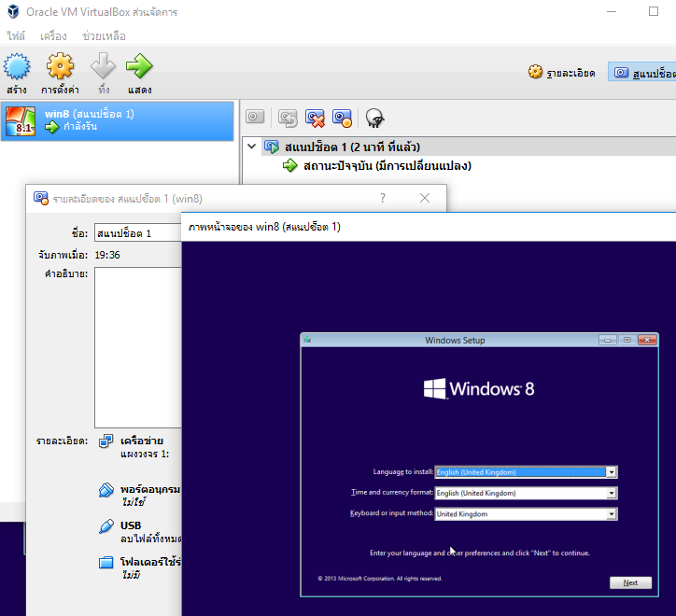This screenshot has width=676, height=616.
Task: Click Take Snapshot camera icon
Action: (255, 117)
